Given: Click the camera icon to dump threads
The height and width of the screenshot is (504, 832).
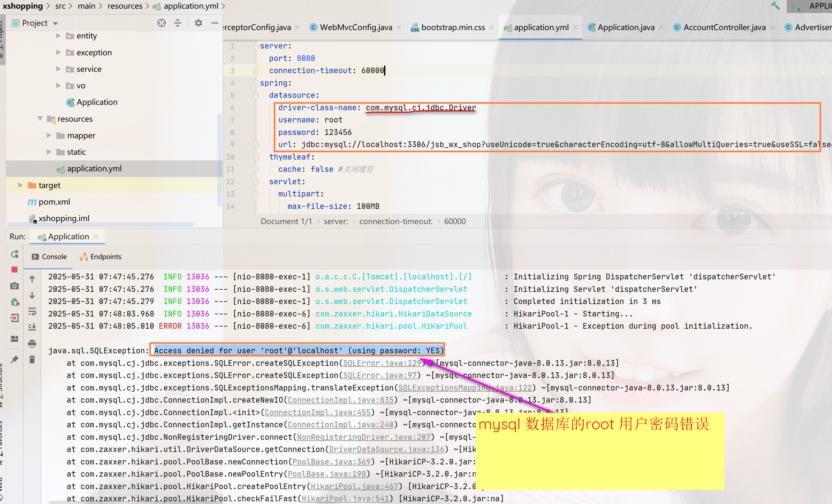Looking at the screenshot, I should [15, 286].
